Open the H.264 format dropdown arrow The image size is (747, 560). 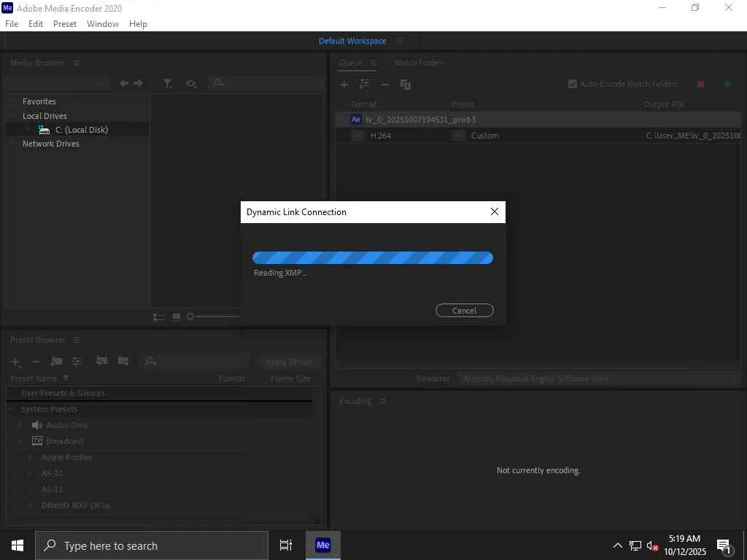[357, 136]
